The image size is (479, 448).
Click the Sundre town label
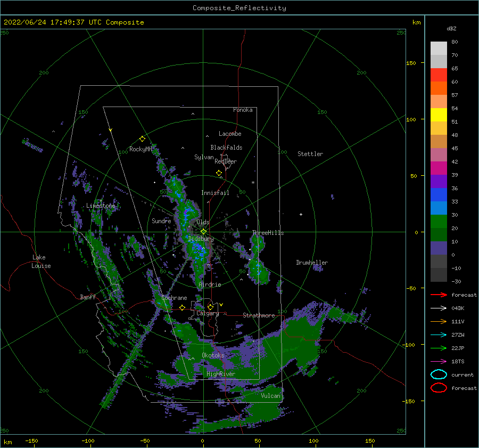pos(161,221)
